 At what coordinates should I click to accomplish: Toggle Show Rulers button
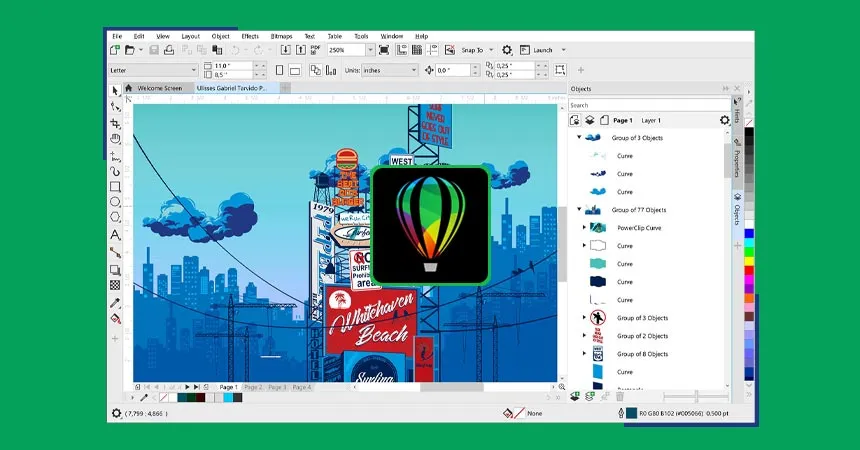[402, 50]
